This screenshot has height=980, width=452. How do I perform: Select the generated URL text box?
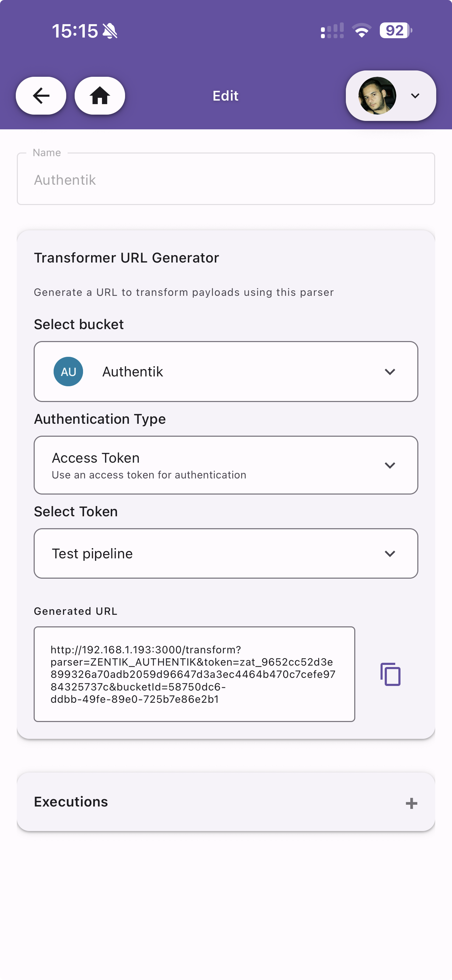coord(194,674)
